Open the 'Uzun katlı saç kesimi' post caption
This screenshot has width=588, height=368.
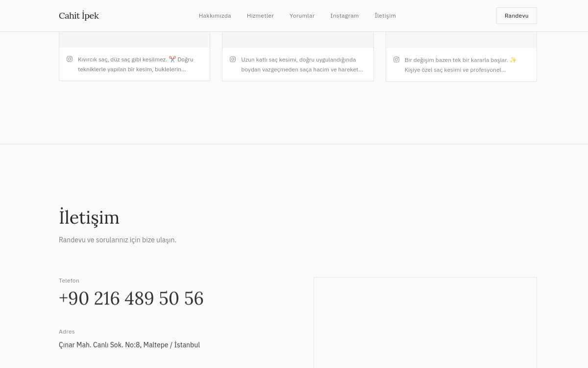[302, 64]
